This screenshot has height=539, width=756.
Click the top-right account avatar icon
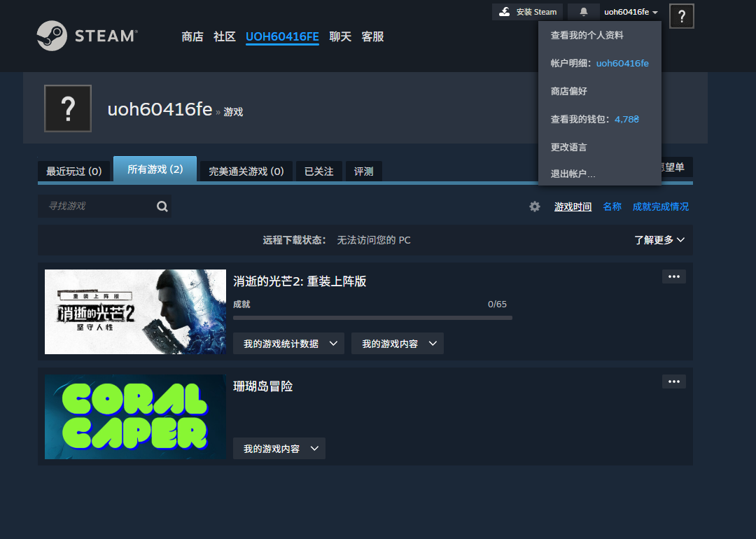pos(681,16)
